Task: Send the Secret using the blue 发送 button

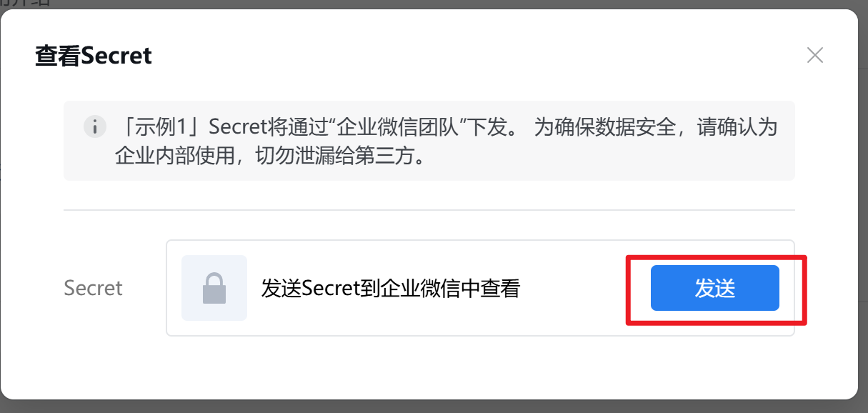Action: (714, 288)
